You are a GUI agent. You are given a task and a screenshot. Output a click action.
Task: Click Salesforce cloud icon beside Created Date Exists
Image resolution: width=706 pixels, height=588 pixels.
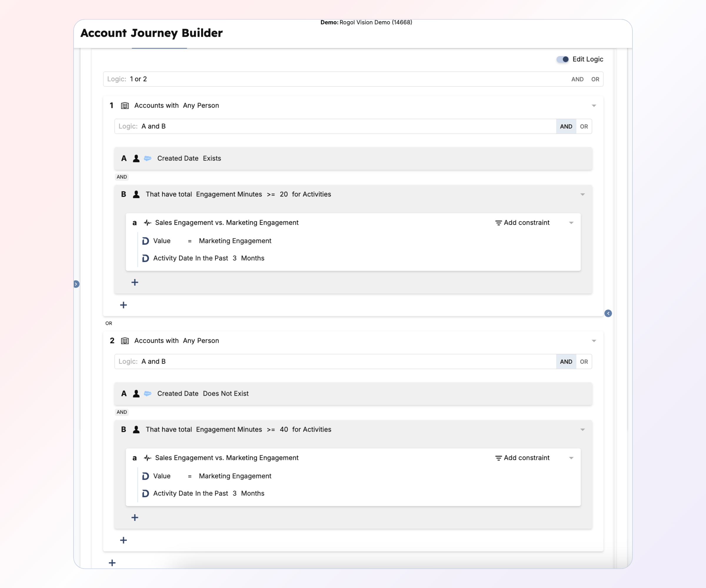[148, 158]
